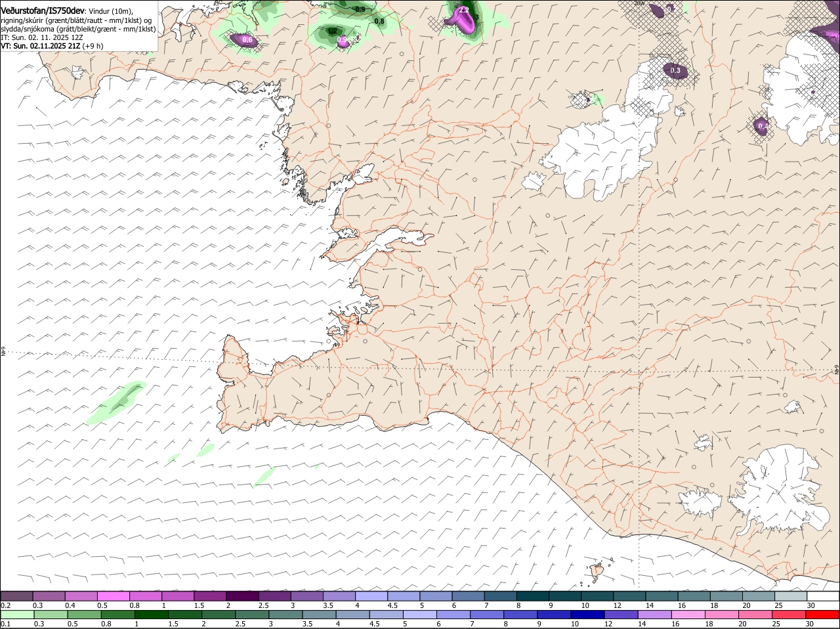Click the black '0.9' value at the top edge
This screenshot has height=629, width=840.
[360, 9]
